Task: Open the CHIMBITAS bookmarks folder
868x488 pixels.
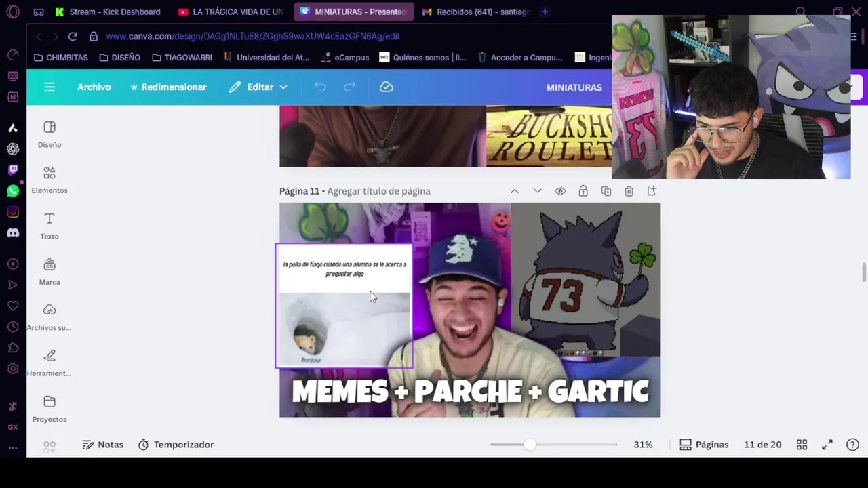Action: tap(60, 58)
